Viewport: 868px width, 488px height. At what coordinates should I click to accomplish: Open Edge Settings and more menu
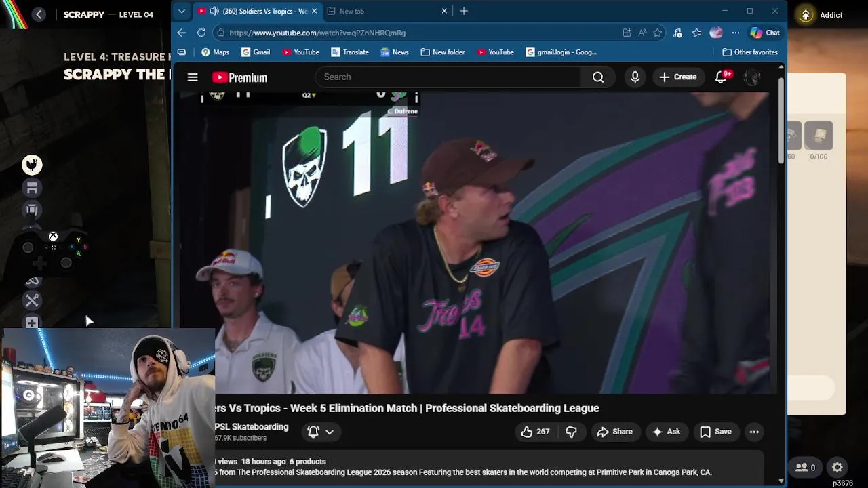pyautogui.click(x=735, y=33)
